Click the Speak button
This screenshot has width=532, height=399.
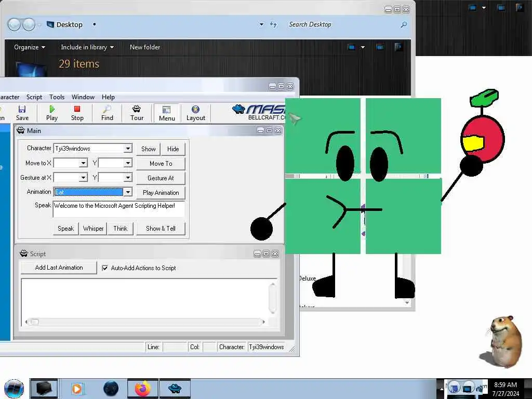click(66, 229)
